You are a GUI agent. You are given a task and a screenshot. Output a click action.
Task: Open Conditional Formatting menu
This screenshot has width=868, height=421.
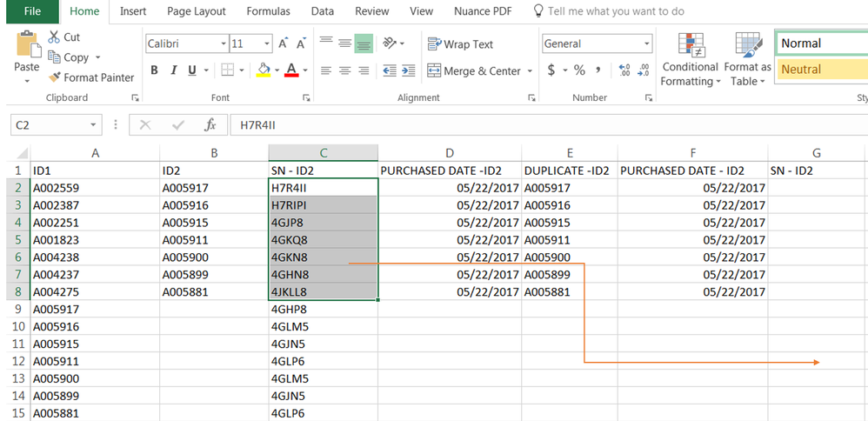tap(691, 59)
